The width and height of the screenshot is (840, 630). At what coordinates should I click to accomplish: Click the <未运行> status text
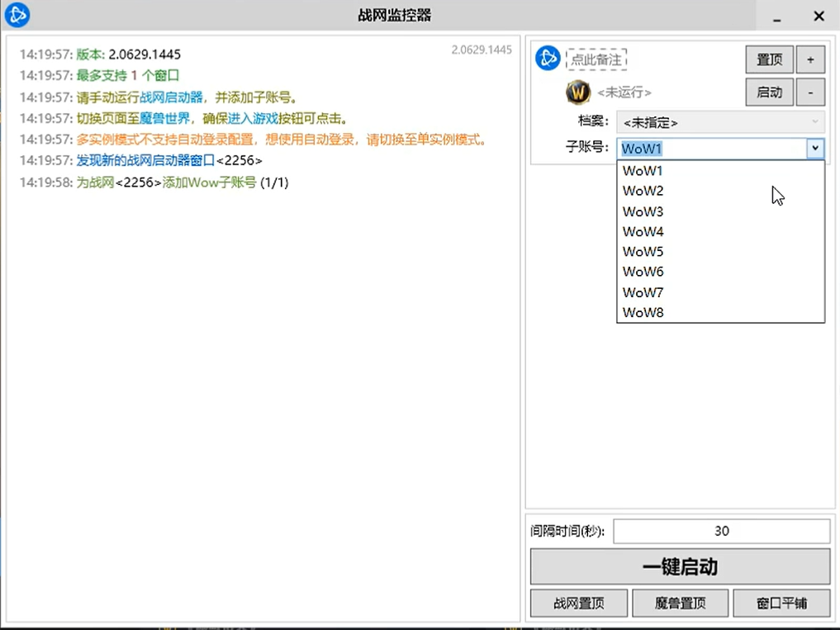[x=624, y=92]
